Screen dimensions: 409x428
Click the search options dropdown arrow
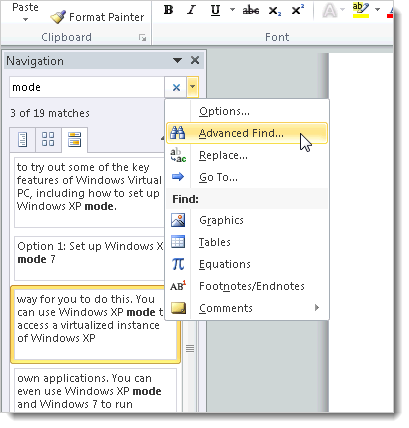193,87
